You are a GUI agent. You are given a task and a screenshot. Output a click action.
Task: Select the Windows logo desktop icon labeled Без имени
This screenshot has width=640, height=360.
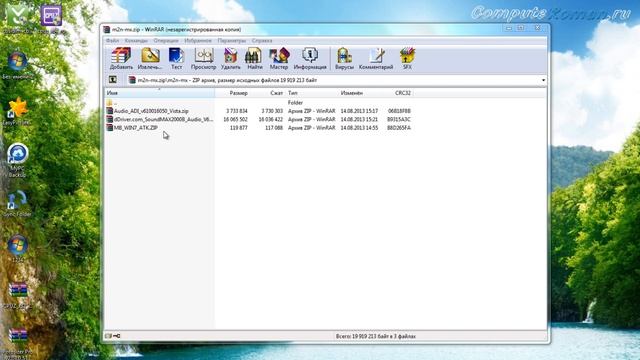point(17,62)
